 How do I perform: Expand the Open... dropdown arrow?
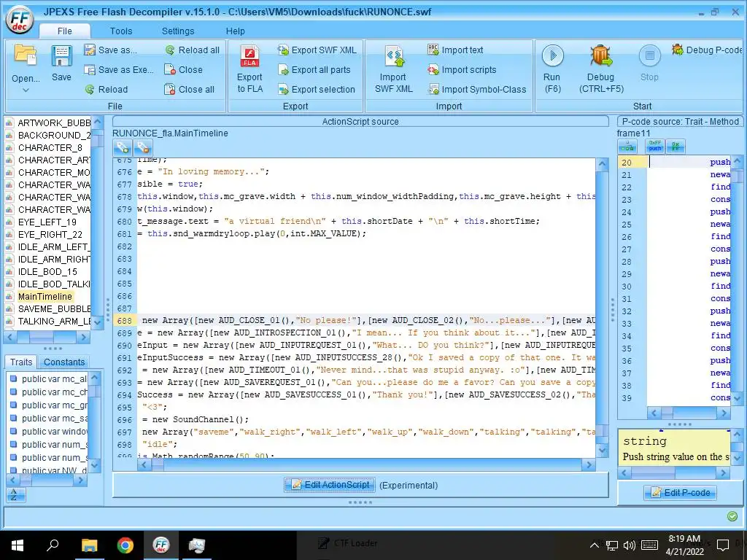(26, 90)
